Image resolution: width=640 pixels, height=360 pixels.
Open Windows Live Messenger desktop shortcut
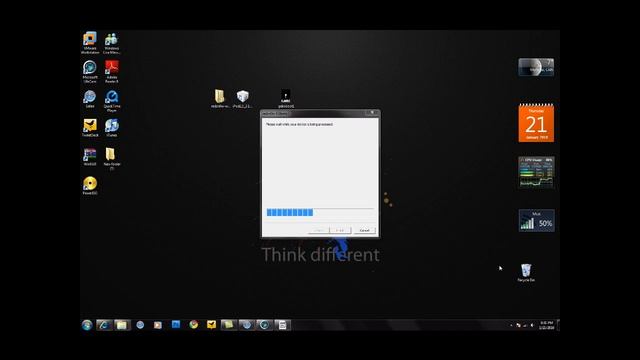coord(111,42)
